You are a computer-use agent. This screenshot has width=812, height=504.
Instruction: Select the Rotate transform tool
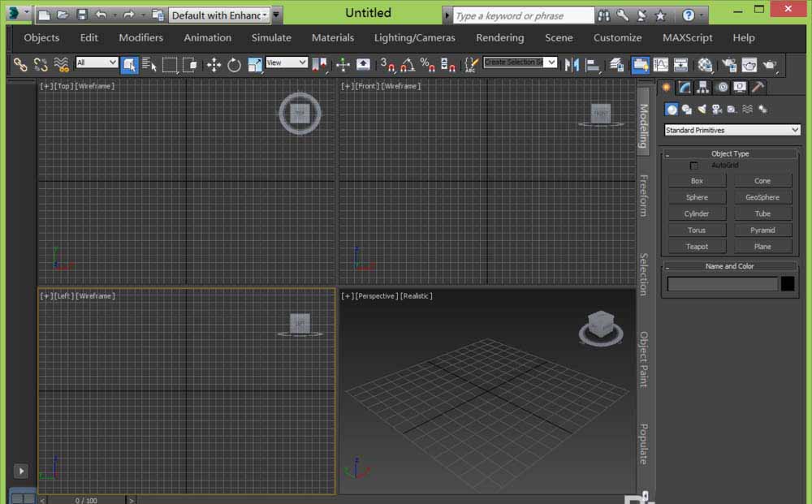(234, 65)
